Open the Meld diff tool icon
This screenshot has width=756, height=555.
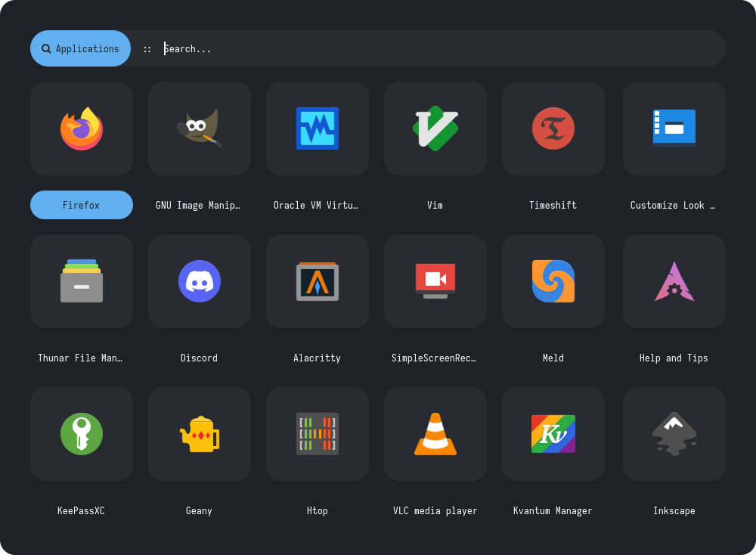click(x=553, y=281)
